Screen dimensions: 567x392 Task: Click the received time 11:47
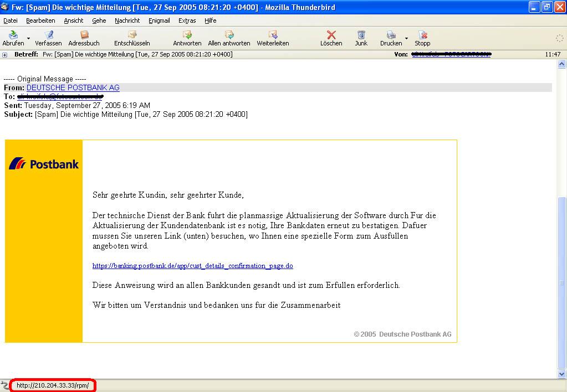553,54
